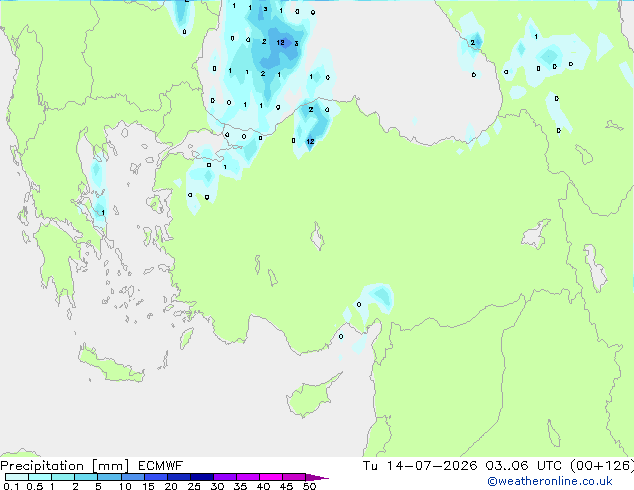Viewport: 634px width, 490px height.
Task: Pick the magenta swatch between 40 and 45
Action: click(271, 477)
